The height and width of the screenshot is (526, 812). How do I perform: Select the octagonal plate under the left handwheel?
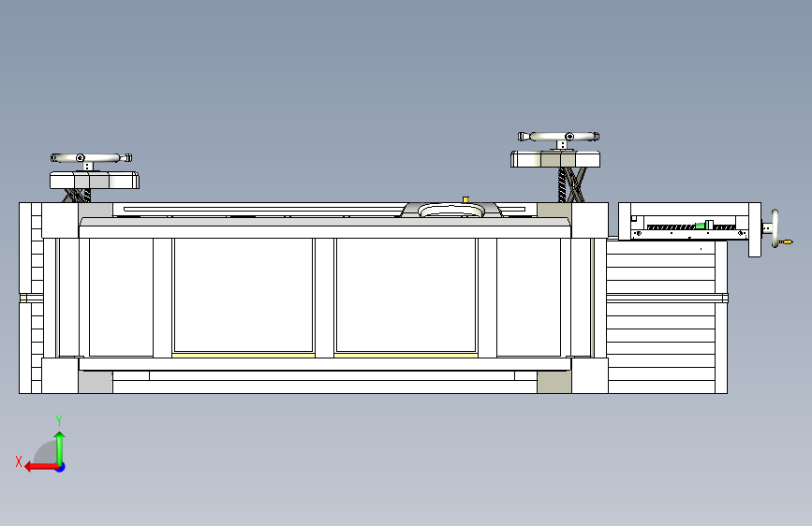pyautogui.click(x=95, y=180)
